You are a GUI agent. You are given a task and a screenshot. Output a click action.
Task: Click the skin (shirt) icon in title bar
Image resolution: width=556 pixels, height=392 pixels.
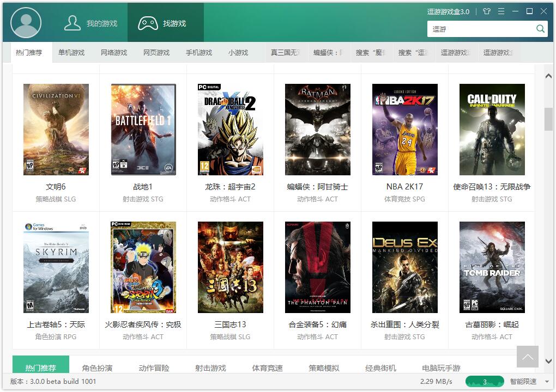coord(487,11)
